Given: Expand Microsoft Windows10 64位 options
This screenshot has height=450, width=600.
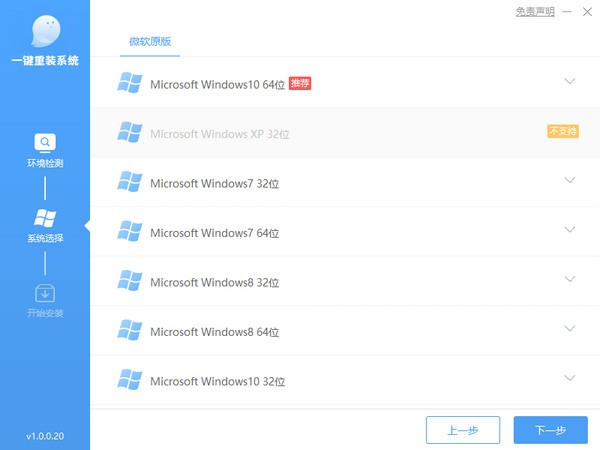Looking at the screenshot, I should point(570,81).
